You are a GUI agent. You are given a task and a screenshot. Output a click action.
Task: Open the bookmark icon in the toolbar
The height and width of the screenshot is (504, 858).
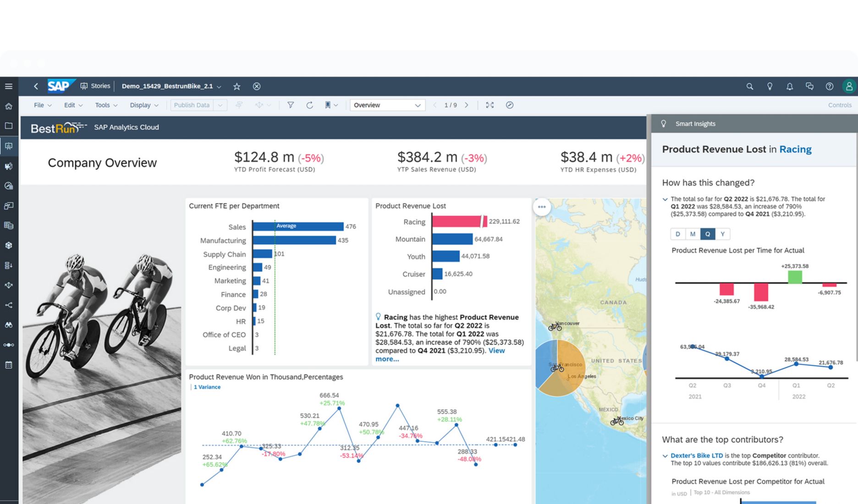[x=328, y=105]
